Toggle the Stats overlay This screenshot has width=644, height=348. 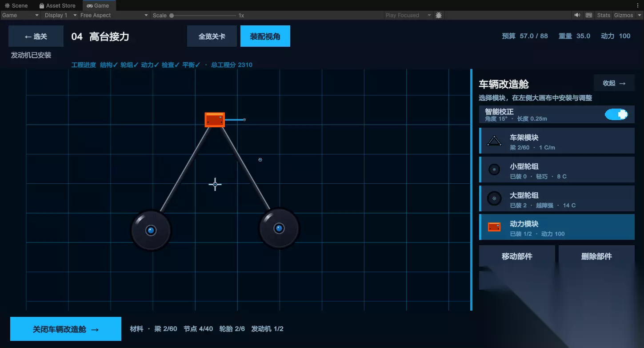tap(604, 15)
